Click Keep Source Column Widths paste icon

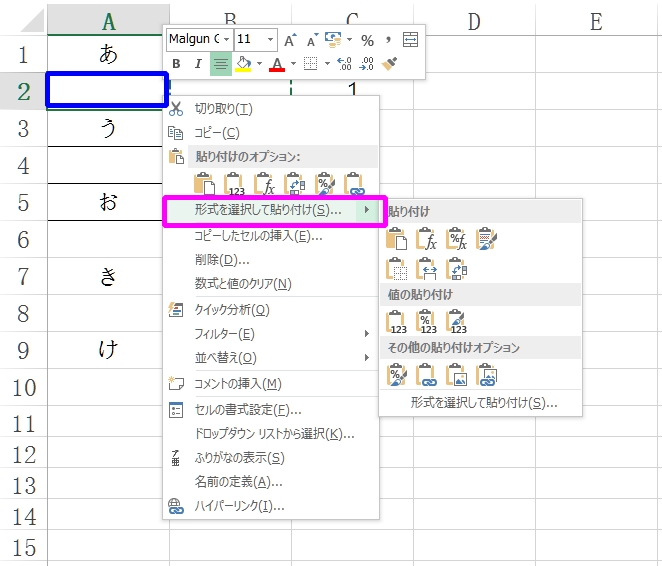pyautogui.click(x=427, y=268)
